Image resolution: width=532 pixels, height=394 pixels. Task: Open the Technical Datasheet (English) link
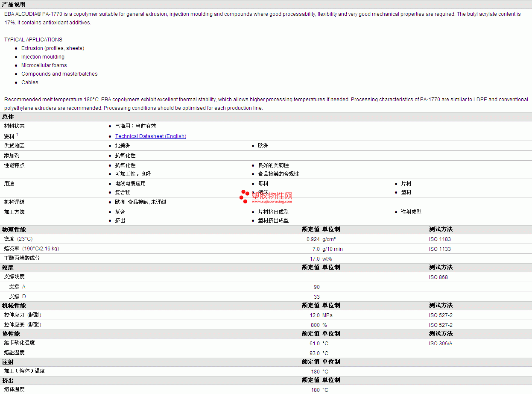point(150,136)
